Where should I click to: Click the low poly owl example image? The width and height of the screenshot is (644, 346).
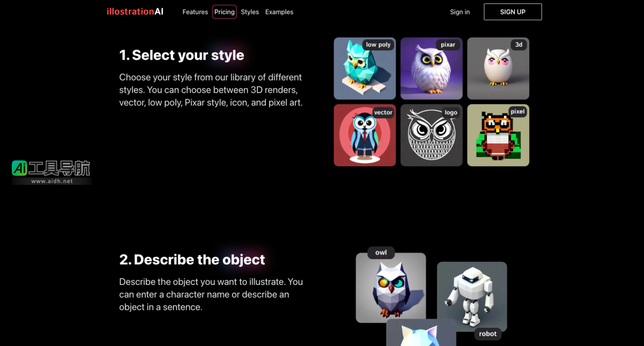390,288
